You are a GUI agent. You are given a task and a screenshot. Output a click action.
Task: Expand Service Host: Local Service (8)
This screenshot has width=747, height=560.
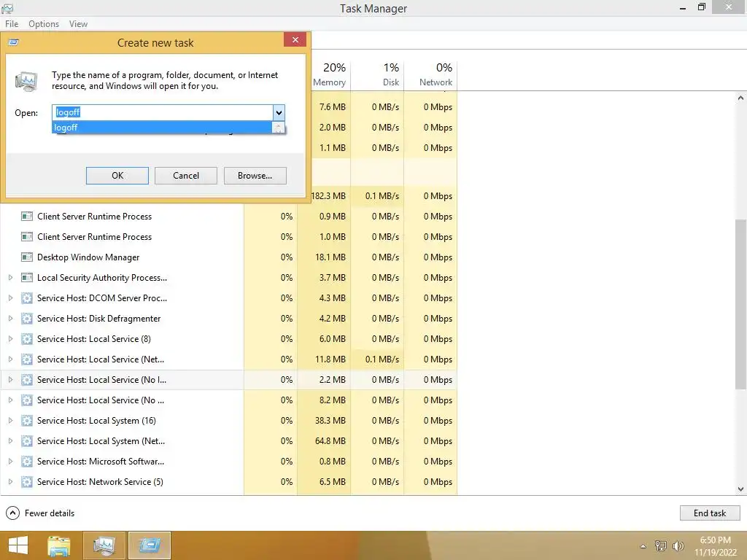10,339
